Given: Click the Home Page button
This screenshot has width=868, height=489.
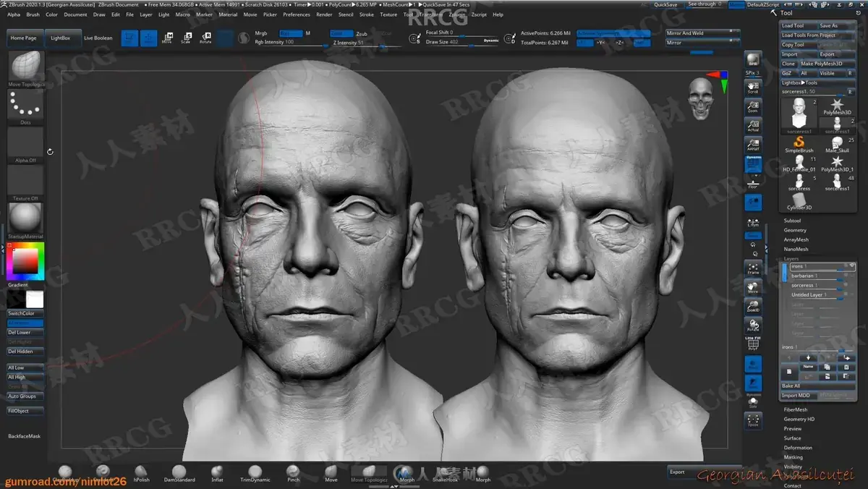Looking at the screenshot, I should click(x=24, y=38).
